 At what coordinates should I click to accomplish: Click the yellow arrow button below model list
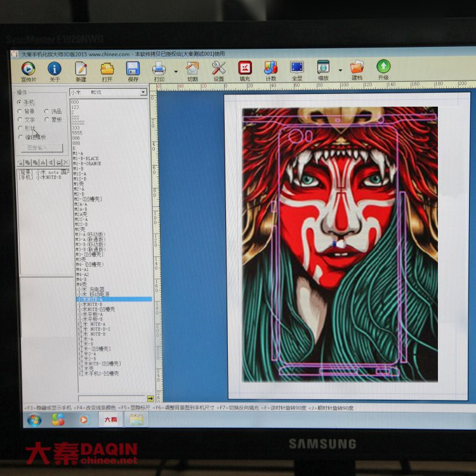[x=150, y=399]
